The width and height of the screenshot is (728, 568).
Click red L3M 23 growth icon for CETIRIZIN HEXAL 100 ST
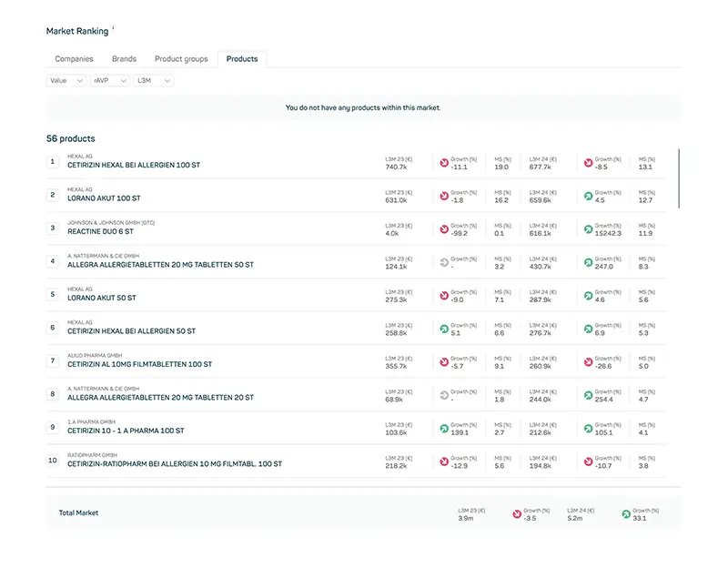(444, 163)
